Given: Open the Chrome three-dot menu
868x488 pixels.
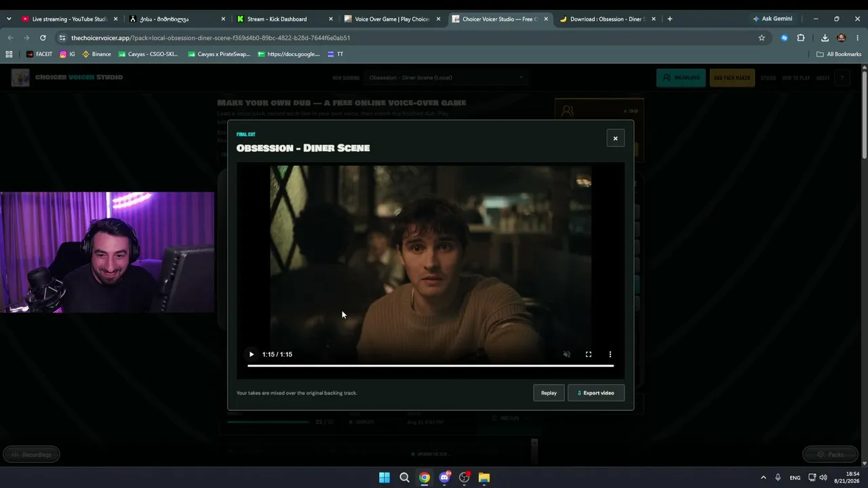Looking at the screenshot, I should pyautogui.click(x=858, y=38).
